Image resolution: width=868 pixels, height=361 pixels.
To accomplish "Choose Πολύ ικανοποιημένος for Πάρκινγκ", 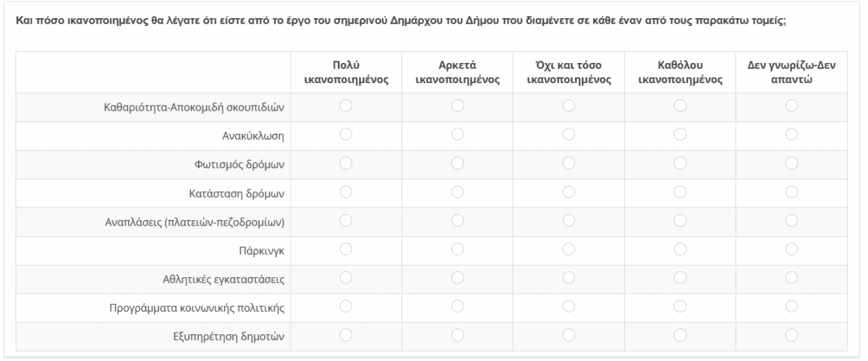I will (345, 248).
